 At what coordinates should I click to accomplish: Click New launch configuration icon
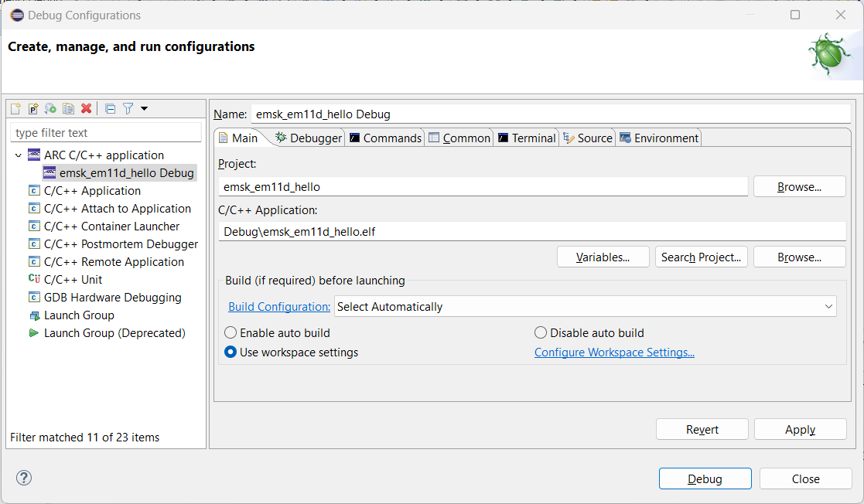coord(16,108)
